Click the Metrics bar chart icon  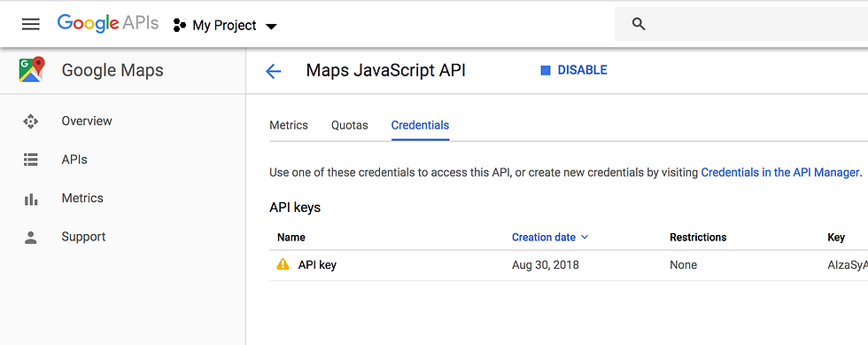(x=30, y=200)
